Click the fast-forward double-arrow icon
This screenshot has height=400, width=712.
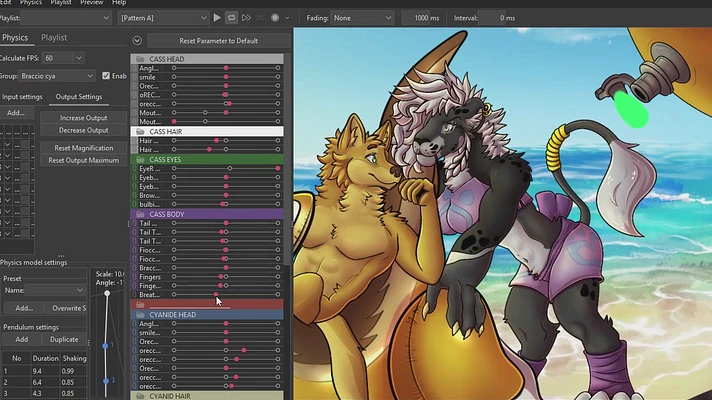(x=246, y=18)
